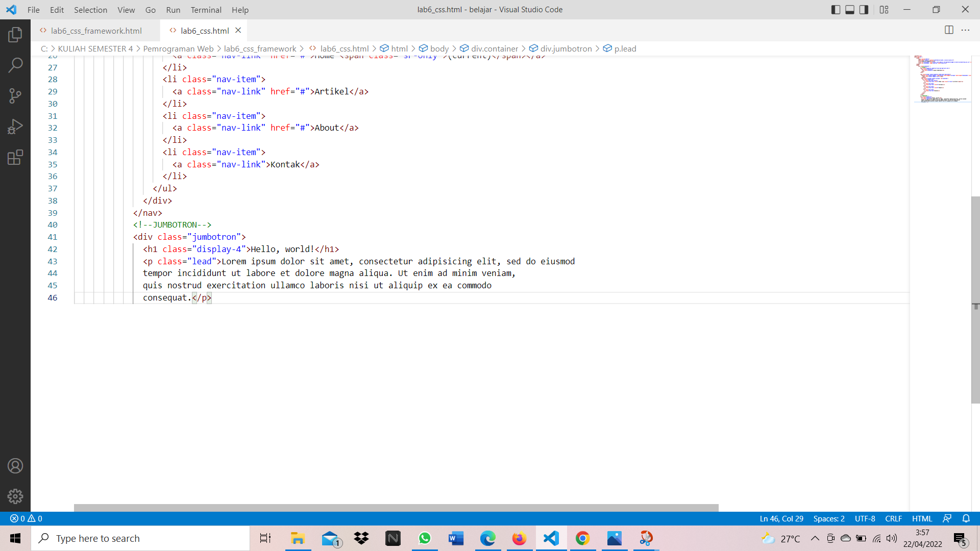Change encoding by clicking UTF-8

[x=865, y=518]
